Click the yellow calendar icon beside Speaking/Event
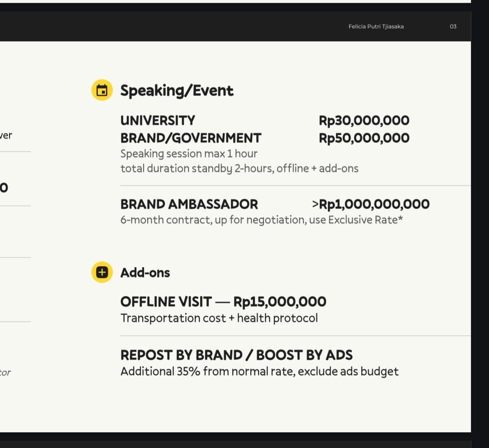 102,90
